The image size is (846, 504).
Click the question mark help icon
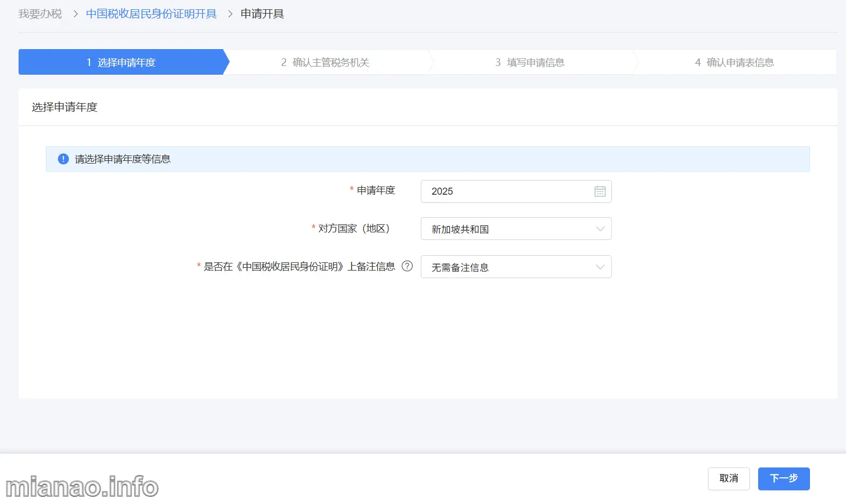click(x=407, y=266)
